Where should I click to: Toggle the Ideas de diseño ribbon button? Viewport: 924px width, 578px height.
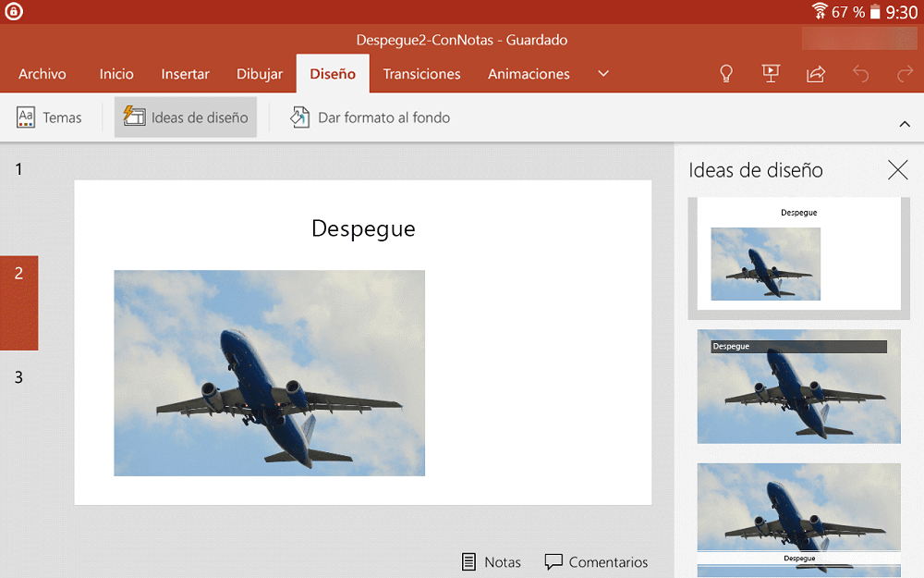(185, 117)
